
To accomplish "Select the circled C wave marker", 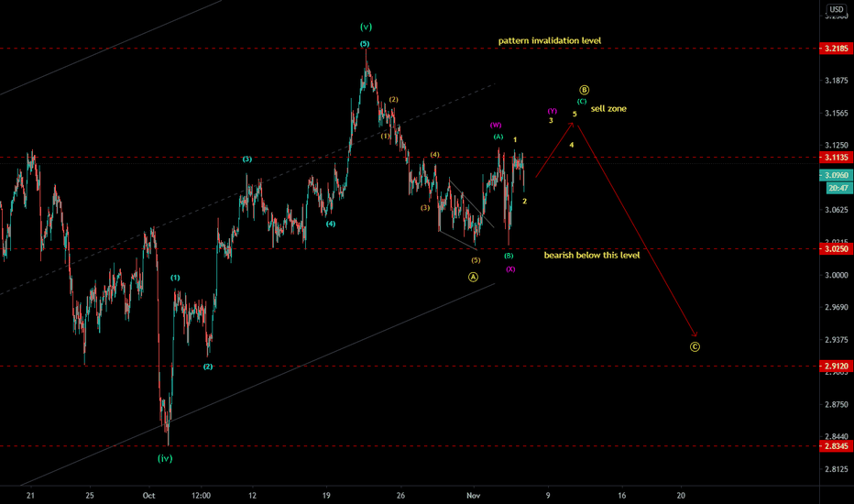I will point(695,346).
